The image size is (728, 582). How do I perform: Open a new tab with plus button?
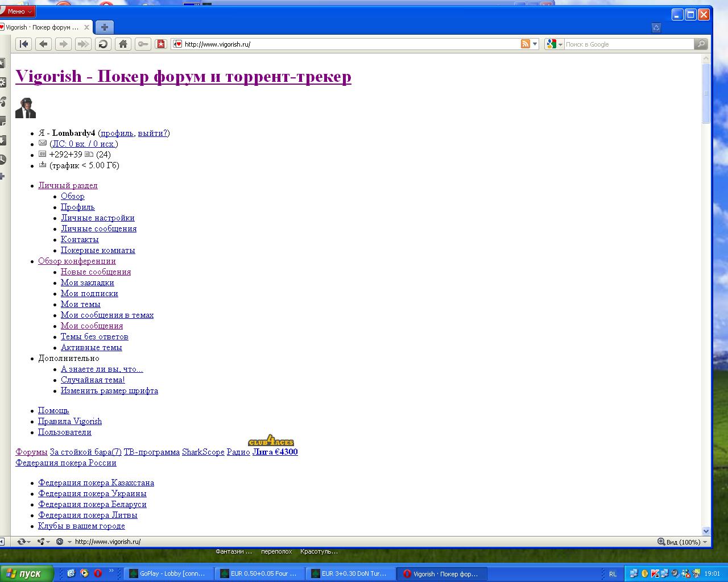tap(105, 27)
